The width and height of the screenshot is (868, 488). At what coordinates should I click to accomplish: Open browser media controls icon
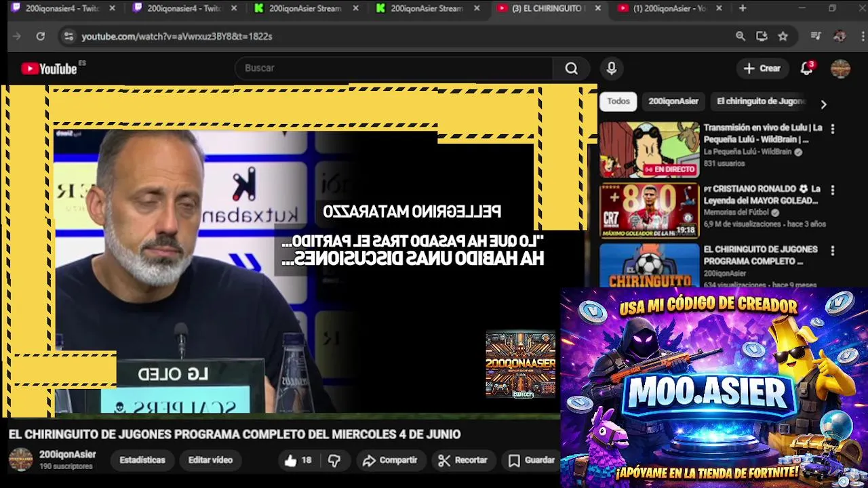[x=816, y=37]
